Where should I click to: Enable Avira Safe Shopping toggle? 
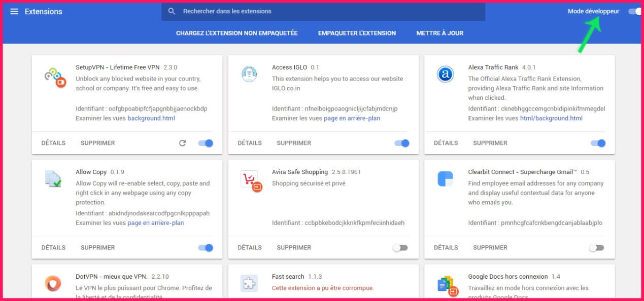[400, 248]
